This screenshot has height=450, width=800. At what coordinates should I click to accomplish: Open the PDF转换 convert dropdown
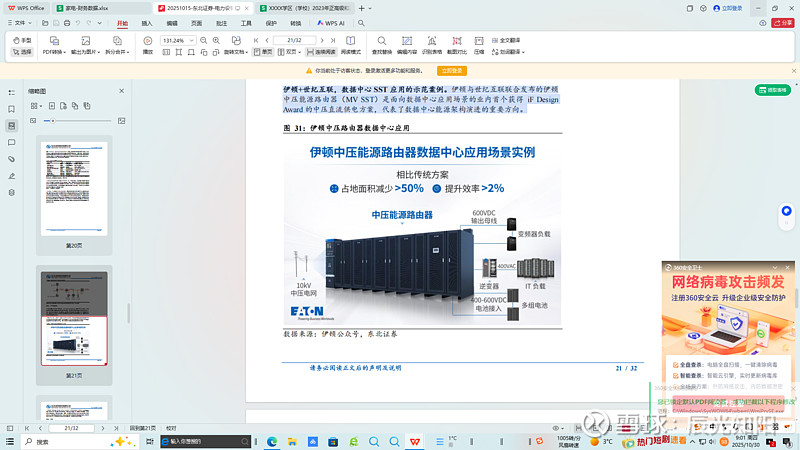click(x=54, y=45)
